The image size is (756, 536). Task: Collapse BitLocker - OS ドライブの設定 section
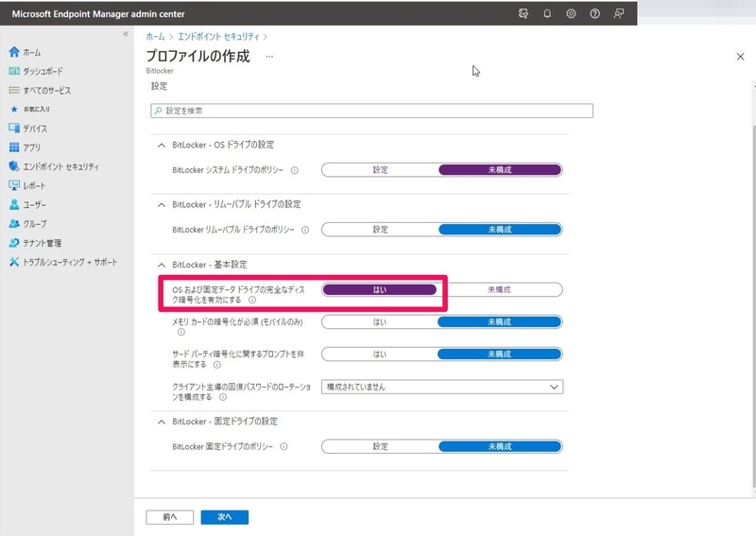pos(162,146)
